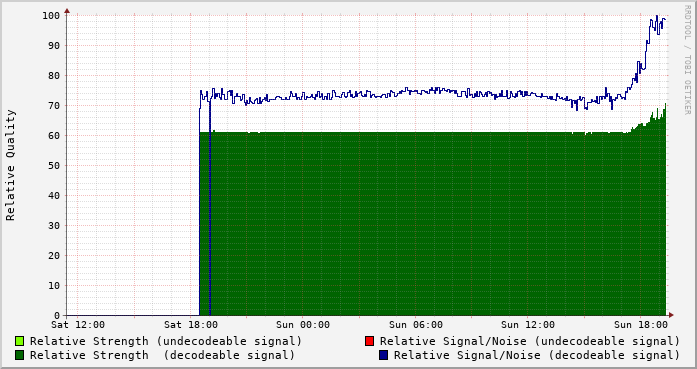Click the dark blue decodeable Signal/Noise swatch
The image size is (697, 369).
tap(384, 355)
